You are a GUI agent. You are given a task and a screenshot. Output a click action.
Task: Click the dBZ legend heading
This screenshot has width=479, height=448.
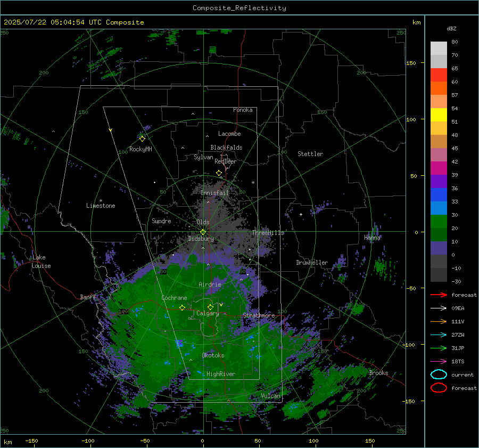[x=451, y=28]
